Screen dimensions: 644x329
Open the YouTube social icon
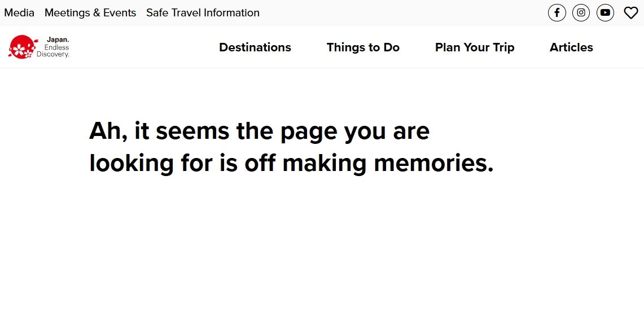pyautogui.click(x=605, y=12)
